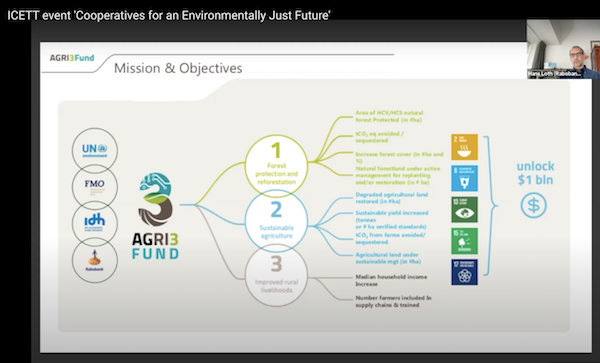Screen dimensions: 600x363
Task: Select the SDG 17 Partnerships tile
Action: (464, 272)
